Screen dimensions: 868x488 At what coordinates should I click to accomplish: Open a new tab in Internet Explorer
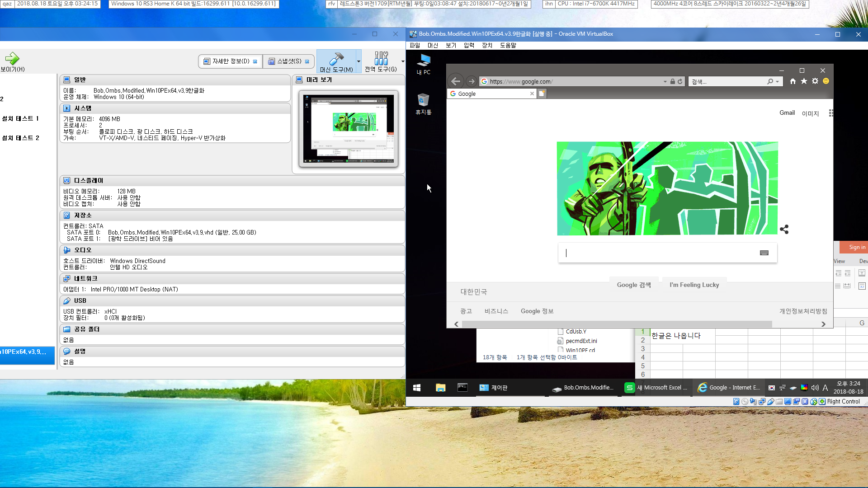tap(542, 94)
